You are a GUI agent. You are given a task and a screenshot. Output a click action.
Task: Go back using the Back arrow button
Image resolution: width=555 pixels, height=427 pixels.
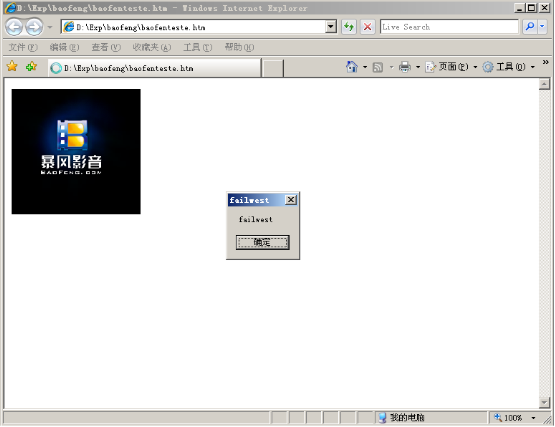(14, 27)
